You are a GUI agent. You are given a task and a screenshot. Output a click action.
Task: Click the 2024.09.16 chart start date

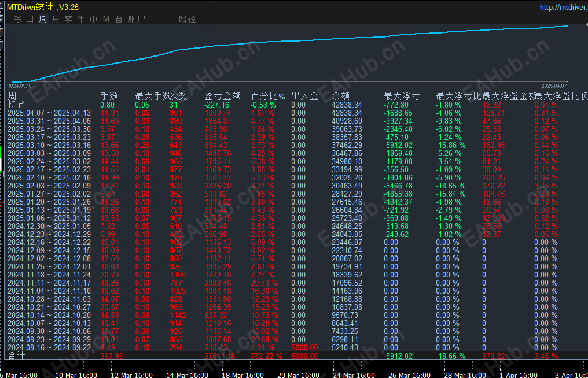click(20, 86)
